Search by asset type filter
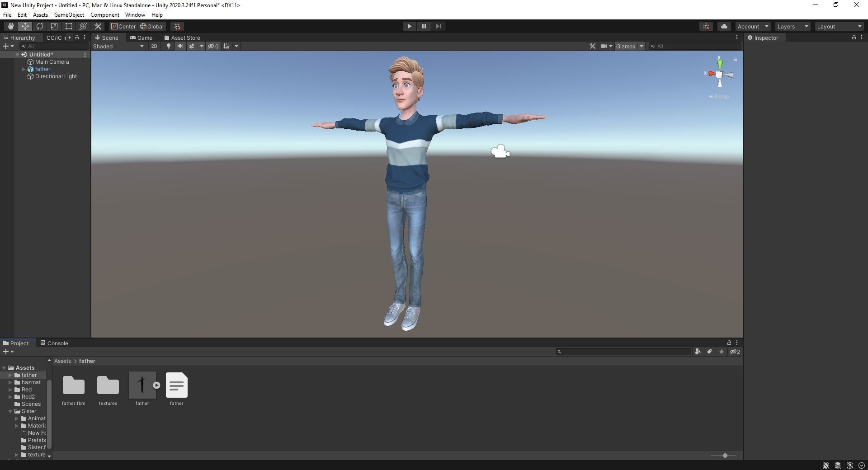 click(x=698, y=352)
